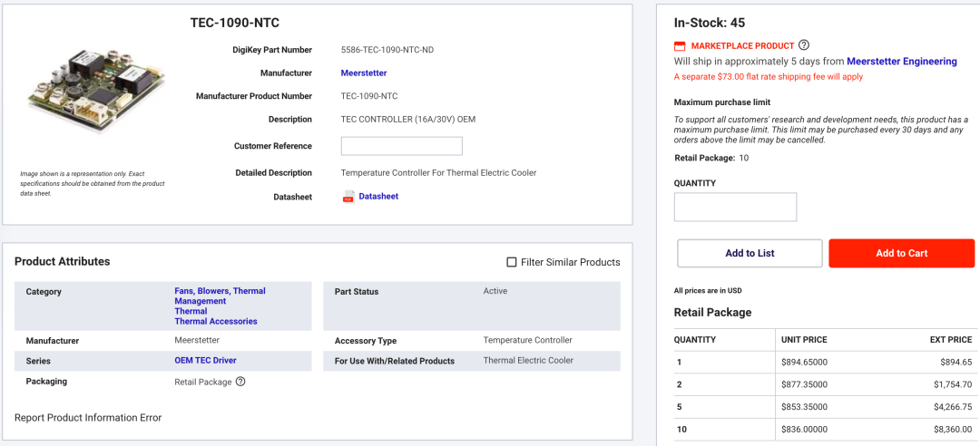Select the Manufacturer Product Number value TEC-1090-NTC
The width and height of the screenshot is (980, 446).
[x=368, y=96]
